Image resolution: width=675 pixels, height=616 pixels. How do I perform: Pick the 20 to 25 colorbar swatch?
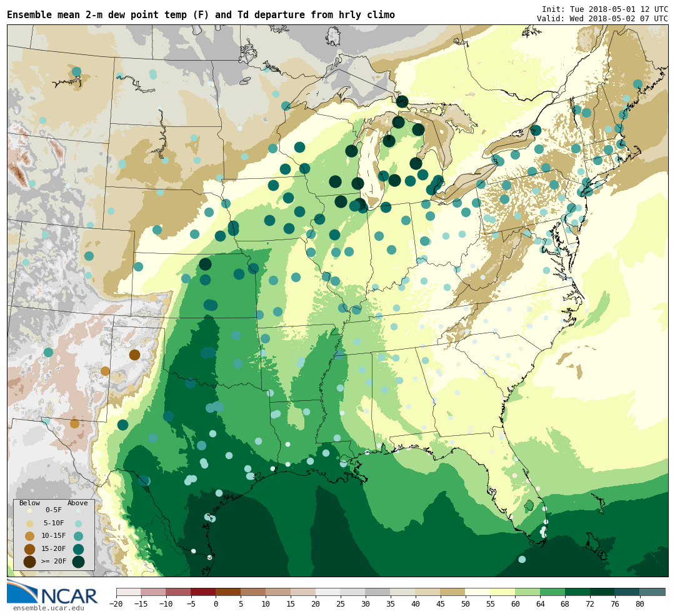329,592
